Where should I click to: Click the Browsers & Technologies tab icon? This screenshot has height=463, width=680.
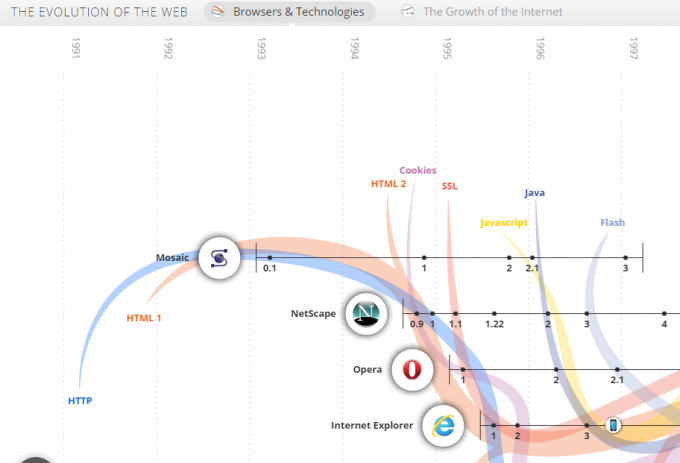218,11
